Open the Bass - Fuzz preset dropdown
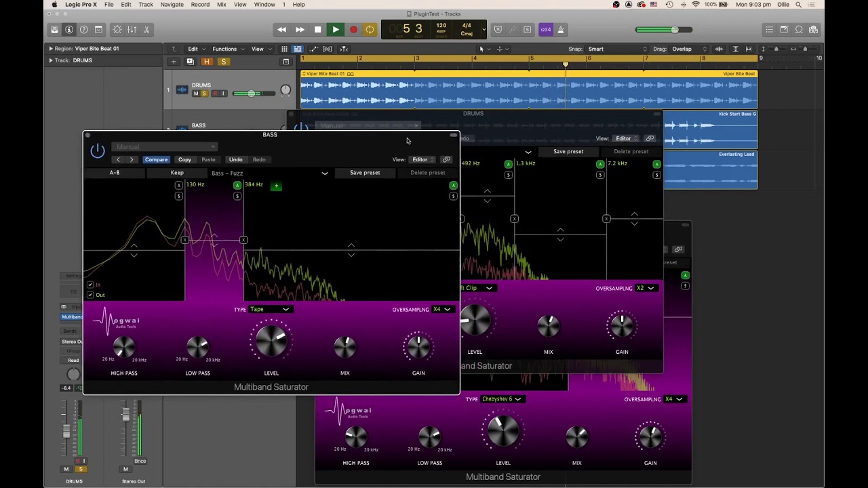 coord(270,174)
